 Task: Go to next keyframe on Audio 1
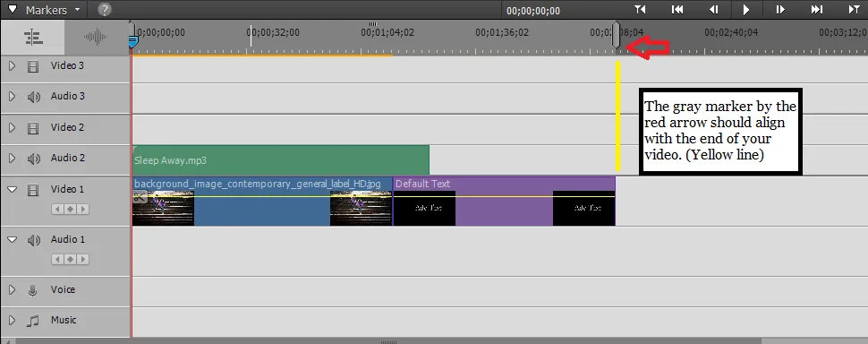pos(83,260)
